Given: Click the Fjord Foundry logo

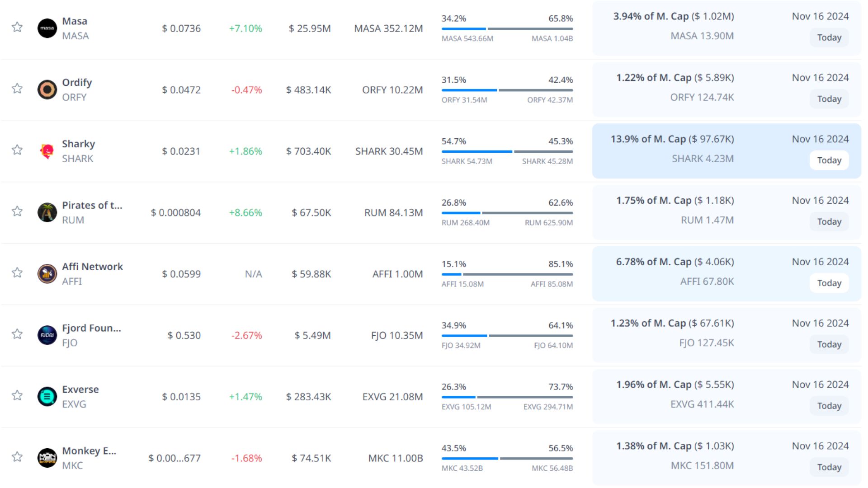Looking at the screenshot, I should (x=47, y=335).
